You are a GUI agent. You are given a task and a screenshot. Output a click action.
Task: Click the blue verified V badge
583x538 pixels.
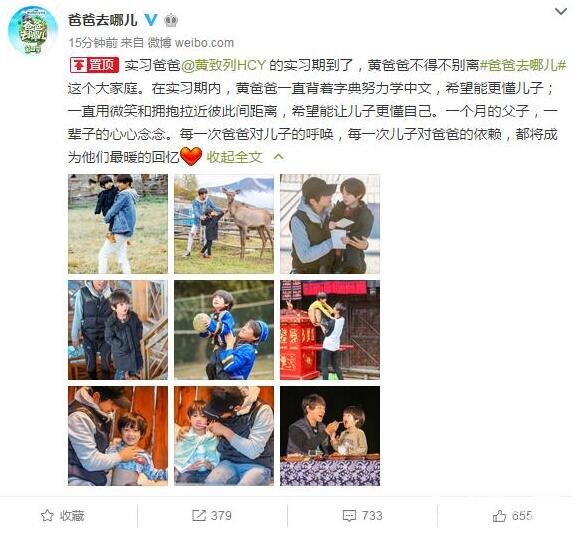click(151, 20)
